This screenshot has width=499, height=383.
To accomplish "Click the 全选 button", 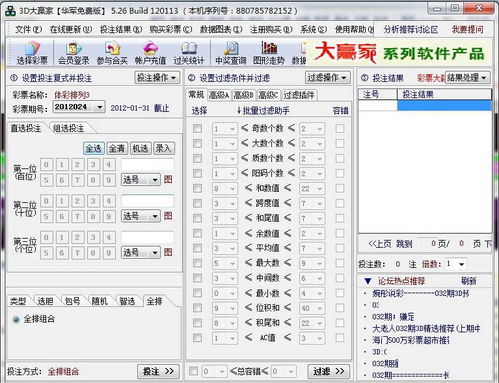I will pos(94,148).
